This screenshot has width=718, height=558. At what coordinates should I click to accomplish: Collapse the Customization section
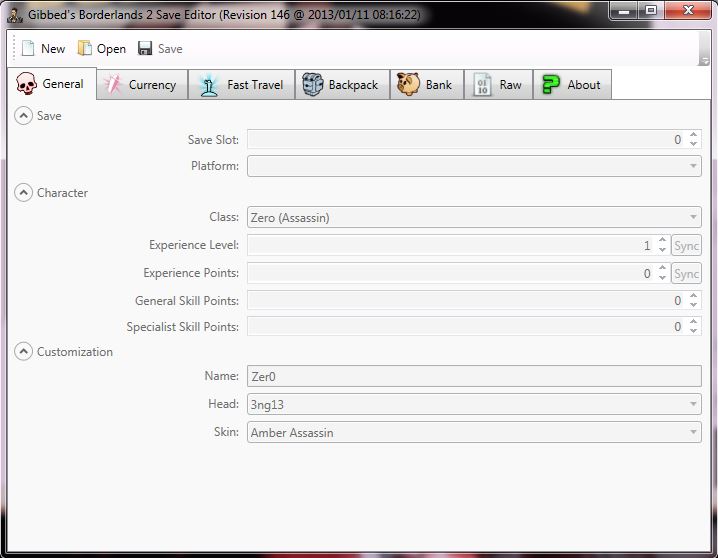pyautogui.click(x=23, y=352)
